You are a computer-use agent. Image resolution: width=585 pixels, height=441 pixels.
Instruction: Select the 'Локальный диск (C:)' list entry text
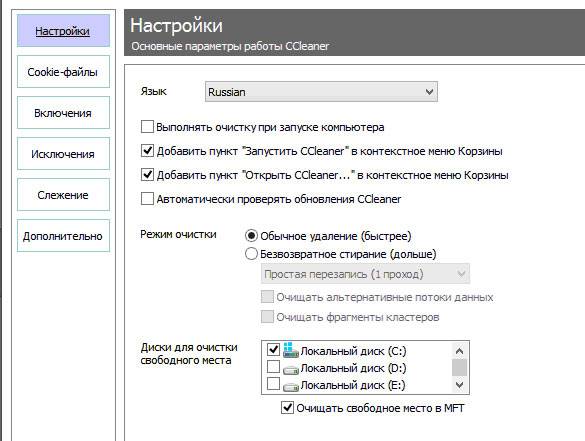coord(353,351)
